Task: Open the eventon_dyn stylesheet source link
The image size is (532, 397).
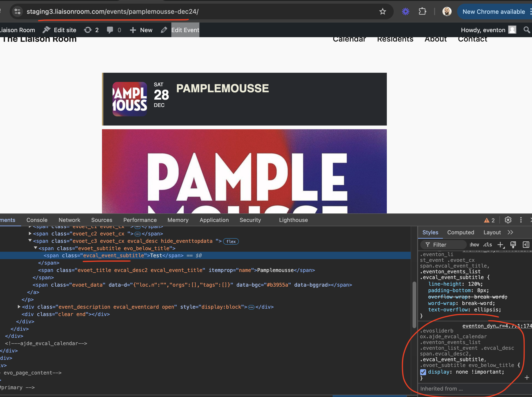Action: point(497,326)
